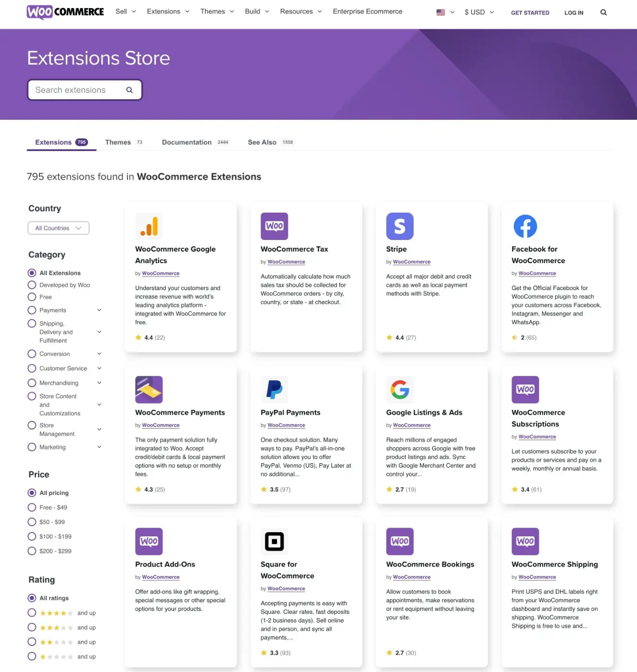
Task: Open the PayPal Payments icon
Action: tap(274, 390)
